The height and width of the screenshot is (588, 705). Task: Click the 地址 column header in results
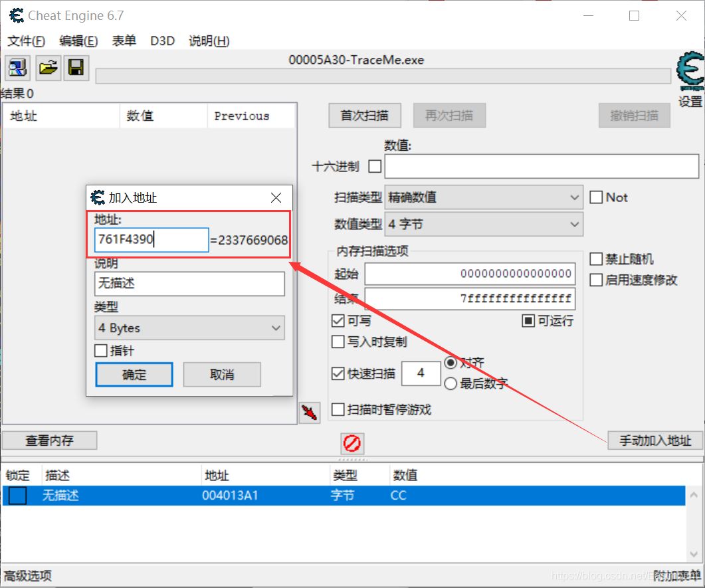click(61, 116)
